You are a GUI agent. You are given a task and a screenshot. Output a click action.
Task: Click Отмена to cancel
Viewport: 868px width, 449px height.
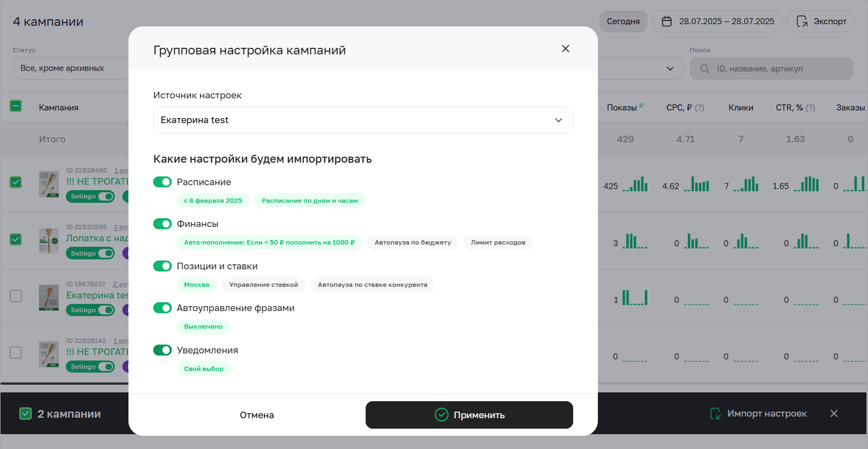(256, 415)
